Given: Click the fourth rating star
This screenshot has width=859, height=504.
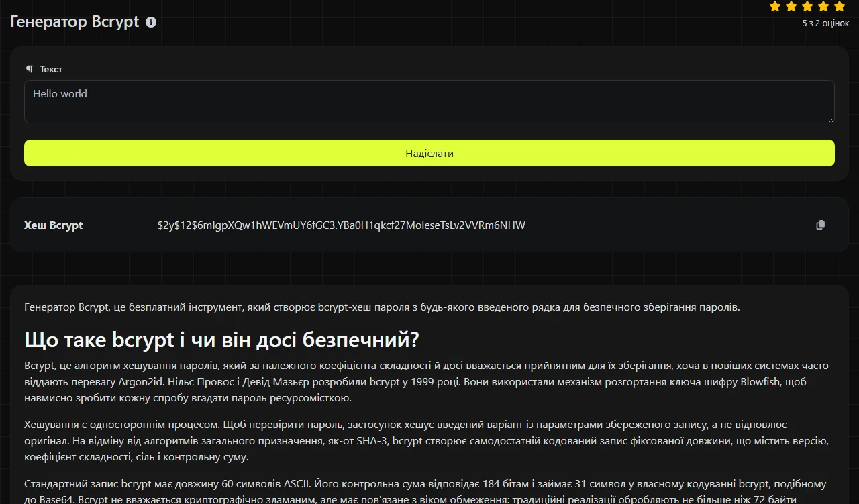Looking at the screenshot, I should [x=823, y=6].
